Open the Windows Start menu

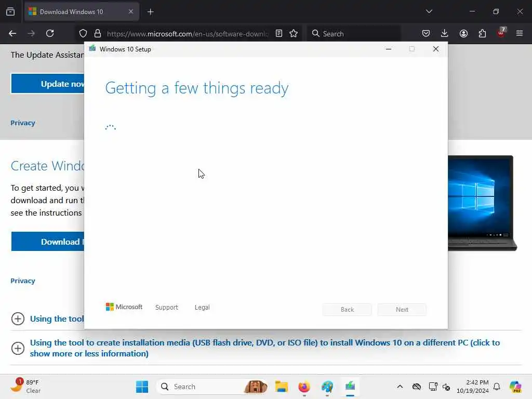pos(142,387)
